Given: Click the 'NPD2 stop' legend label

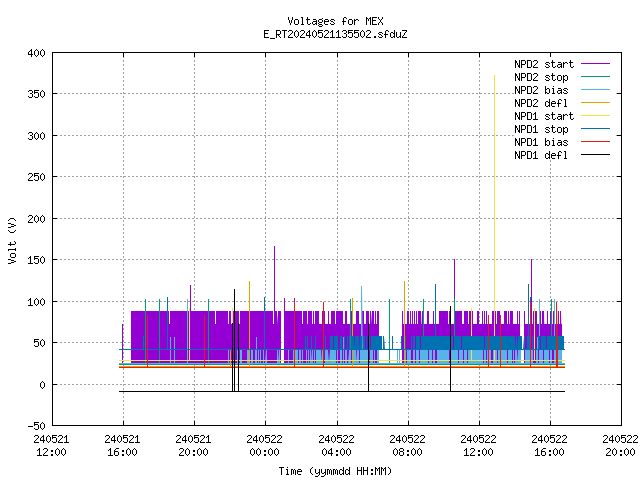Looking at the screenshot, I should 541,77.
